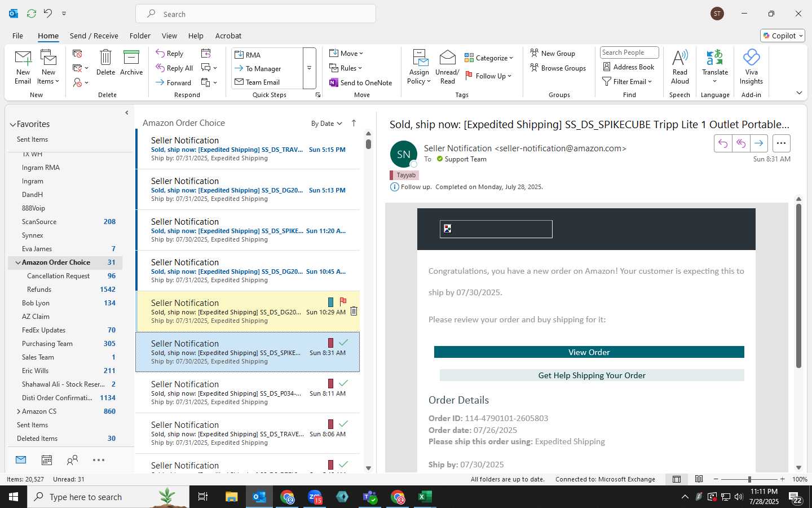Click zoom out minus button

click(716, 479)
